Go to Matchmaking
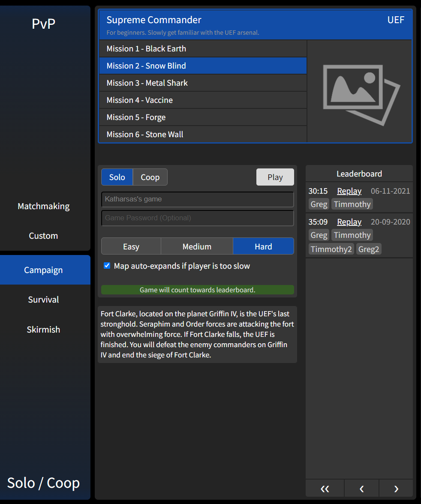This screenshot has width=421, height=504. click(x=43, y=206)
